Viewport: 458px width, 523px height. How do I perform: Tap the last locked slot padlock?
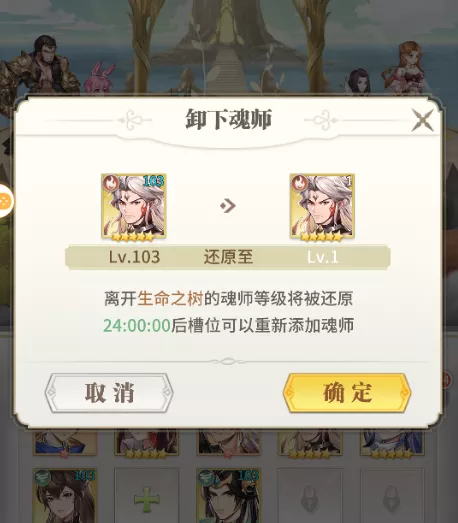tap(392, 499)
